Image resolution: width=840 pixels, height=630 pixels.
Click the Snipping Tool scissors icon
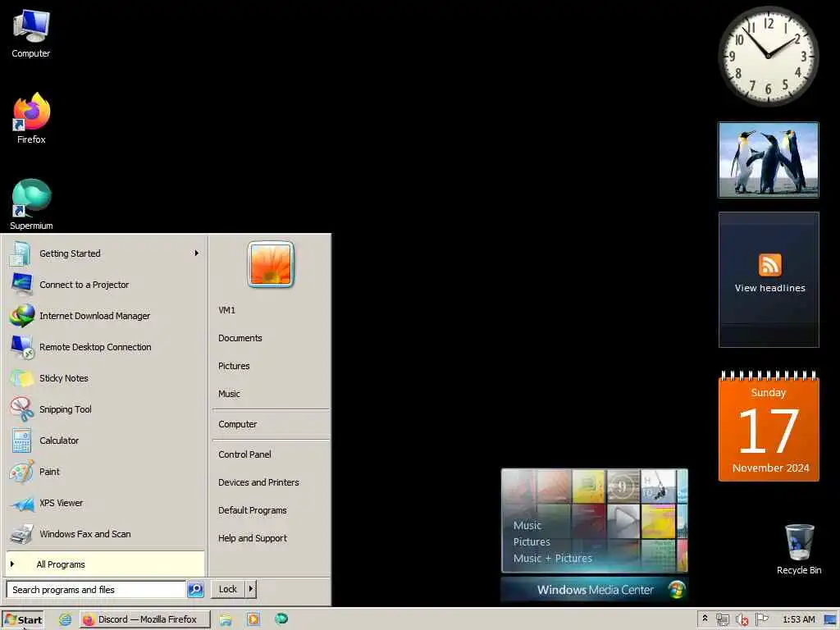click(x=22, y=409)
